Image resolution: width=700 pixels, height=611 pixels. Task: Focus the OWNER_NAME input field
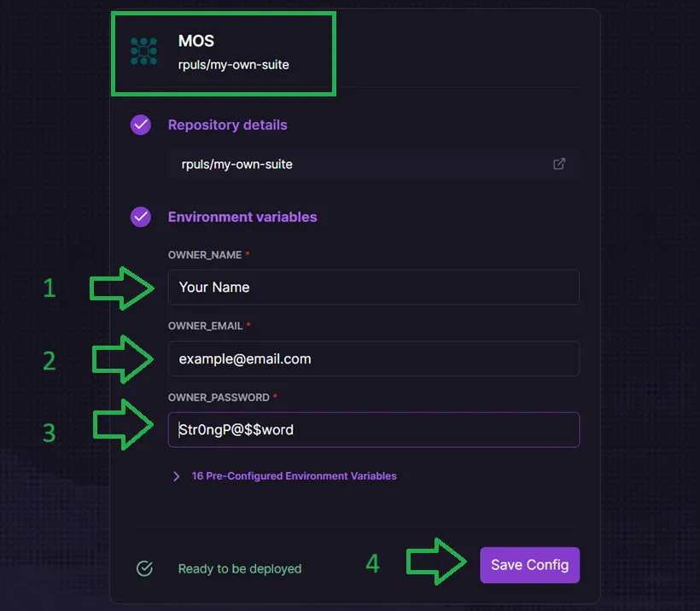point(373,287)
